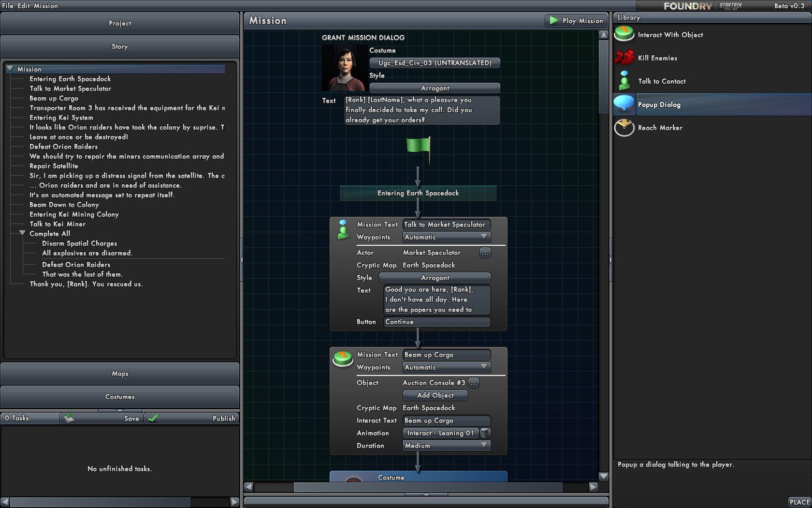Click the Talk to Market Speculator node icon
The height and width of the screenshot is (508, 812).
pos(343,230)
